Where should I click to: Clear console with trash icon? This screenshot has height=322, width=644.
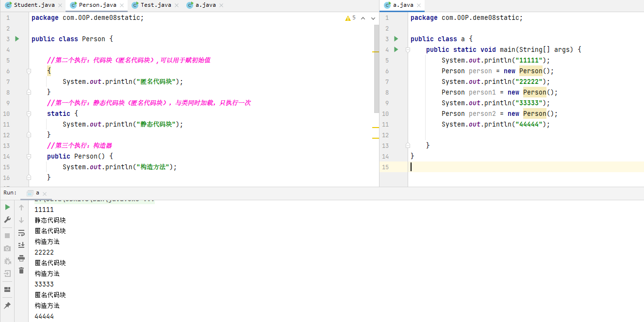coord(21,271)
